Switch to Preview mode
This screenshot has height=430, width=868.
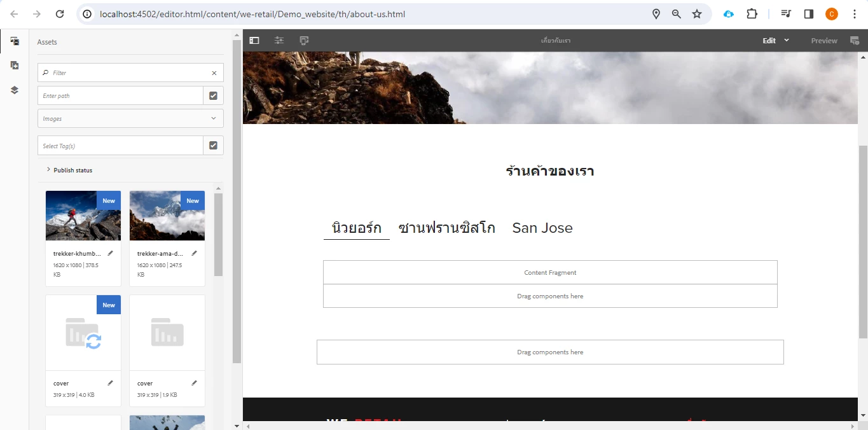point(824,41)
